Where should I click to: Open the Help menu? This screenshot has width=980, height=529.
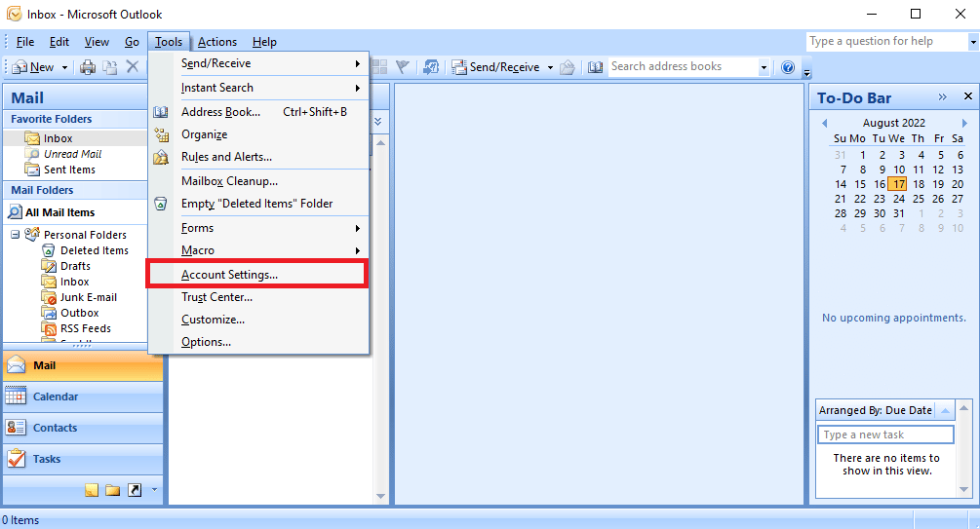[264, 42]
